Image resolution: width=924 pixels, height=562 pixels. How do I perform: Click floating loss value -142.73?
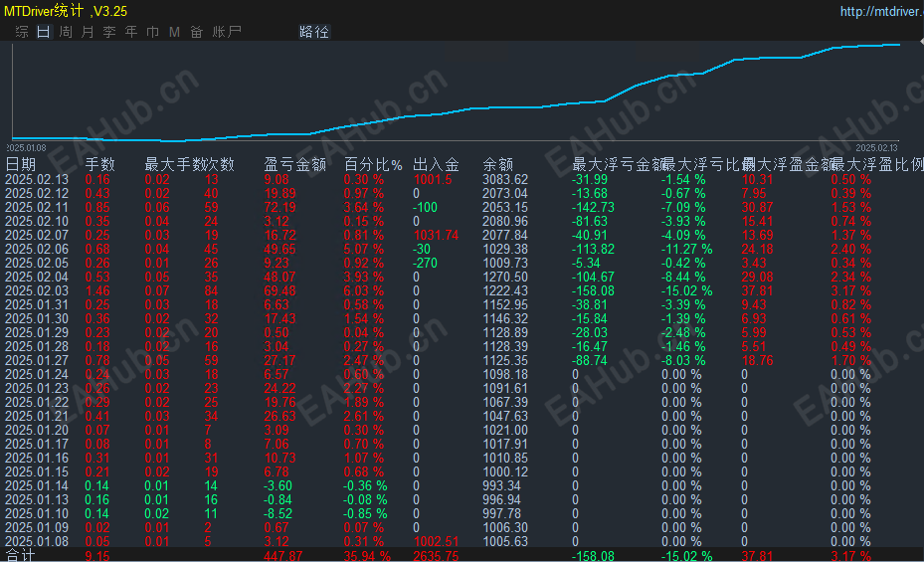[x=594, y=207]
